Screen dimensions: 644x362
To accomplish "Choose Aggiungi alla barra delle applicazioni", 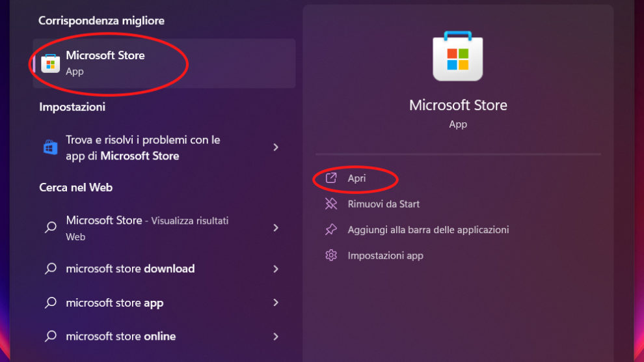I will (x=428, y=230).
